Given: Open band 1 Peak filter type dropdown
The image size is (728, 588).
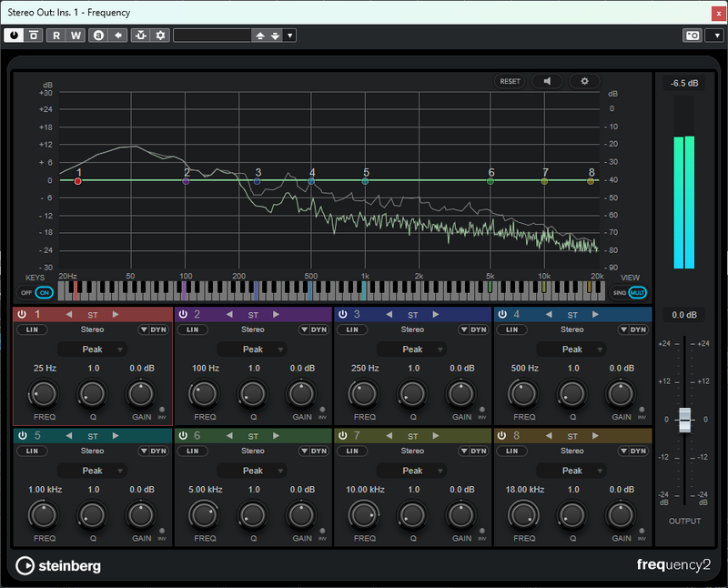Looking at the screenshot, I should 92,350.
